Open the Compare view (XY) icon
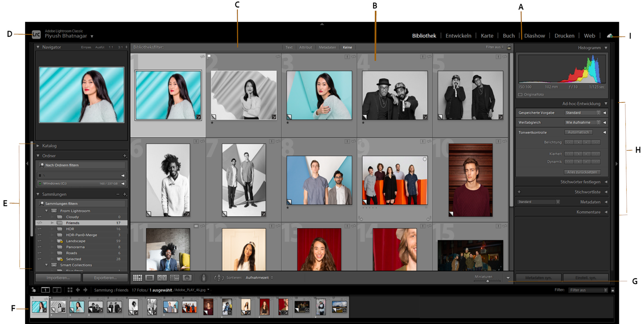 click(162, 277)
